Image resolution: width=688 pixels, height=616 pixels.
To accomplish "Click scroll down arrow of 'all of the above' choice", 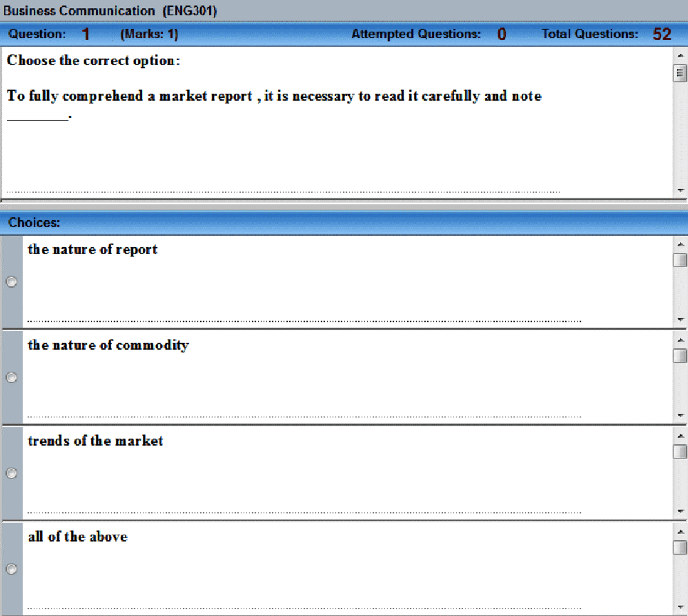I will (681, 607).
